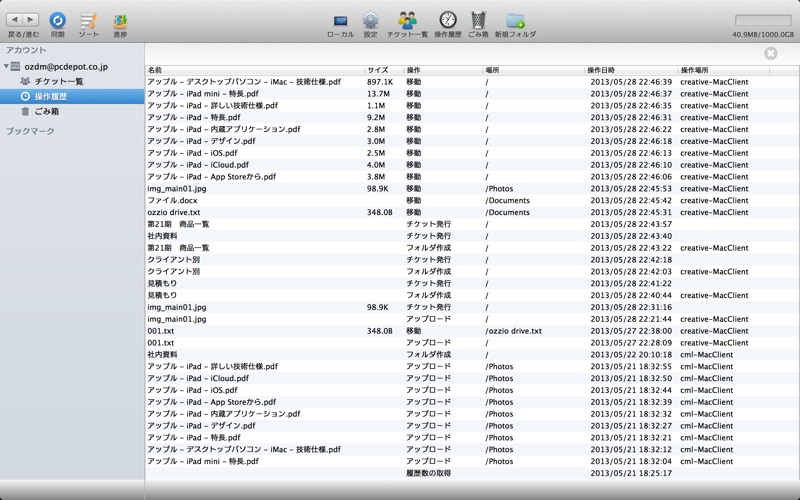Viewport: 800px width, 500px height.
Task: Click the アカウント sidebar heading
Action: point(26,50)
